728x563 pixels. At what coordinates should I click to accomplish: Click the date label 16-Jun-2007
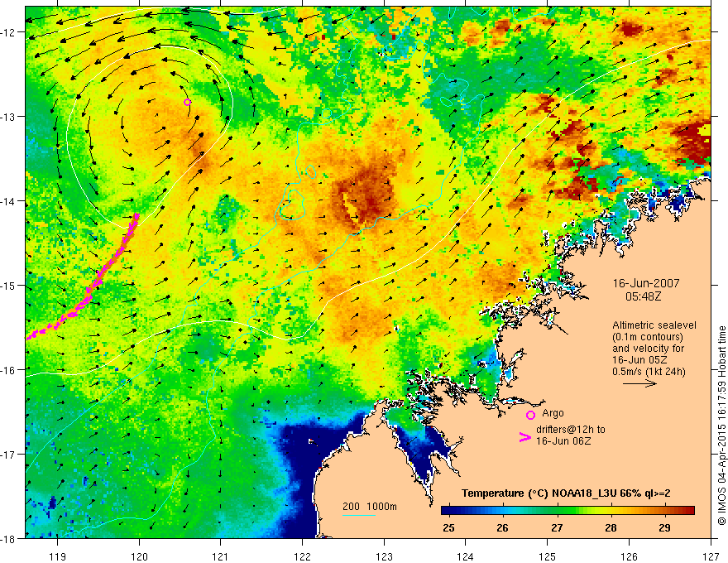tap(646, 283)
